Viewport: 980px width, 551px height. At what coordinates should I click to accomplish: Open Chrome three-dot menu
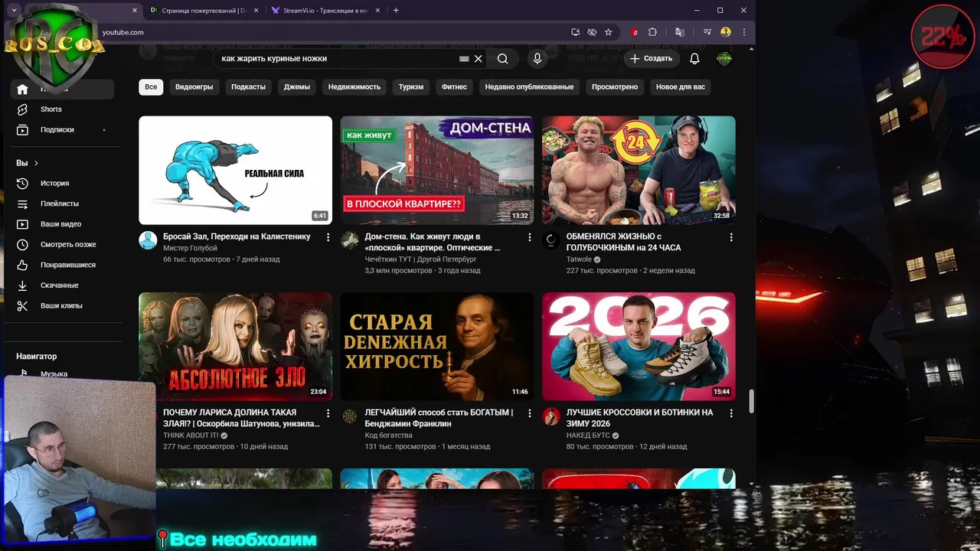[x=743, y=32]
